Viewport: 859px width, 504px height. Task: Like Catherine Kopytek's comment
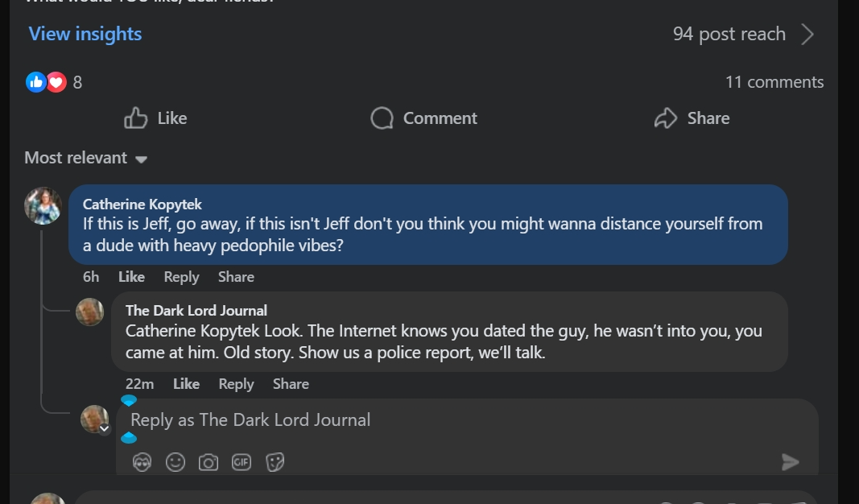tap(131, 277)
